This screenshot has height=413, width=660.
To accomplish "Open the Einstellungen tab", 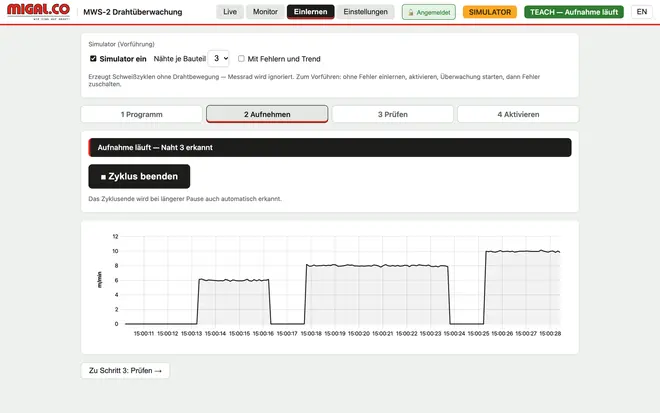I will [365, 12].
